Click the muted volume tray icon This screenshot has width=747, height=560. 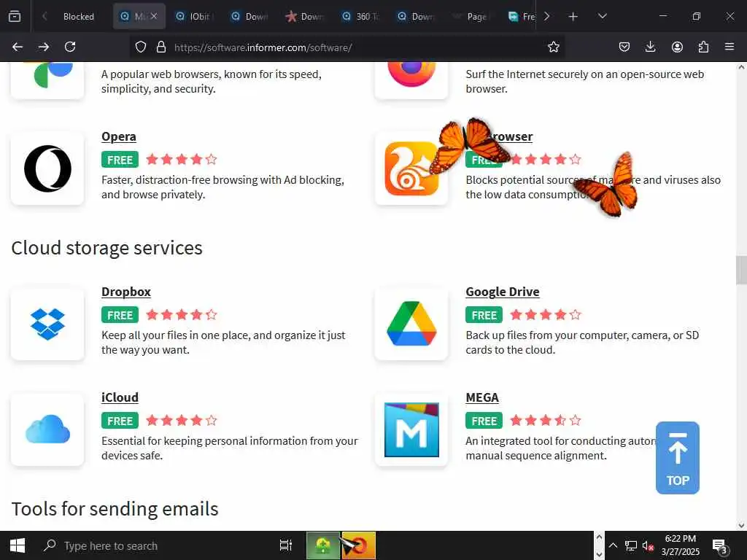coord(648,545)
